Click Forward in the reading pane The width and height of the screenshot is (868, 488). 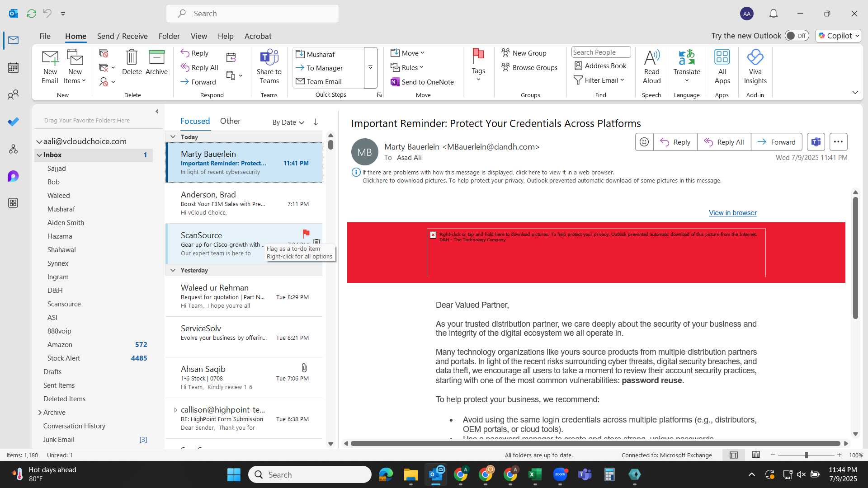click(x=777, y=142)
